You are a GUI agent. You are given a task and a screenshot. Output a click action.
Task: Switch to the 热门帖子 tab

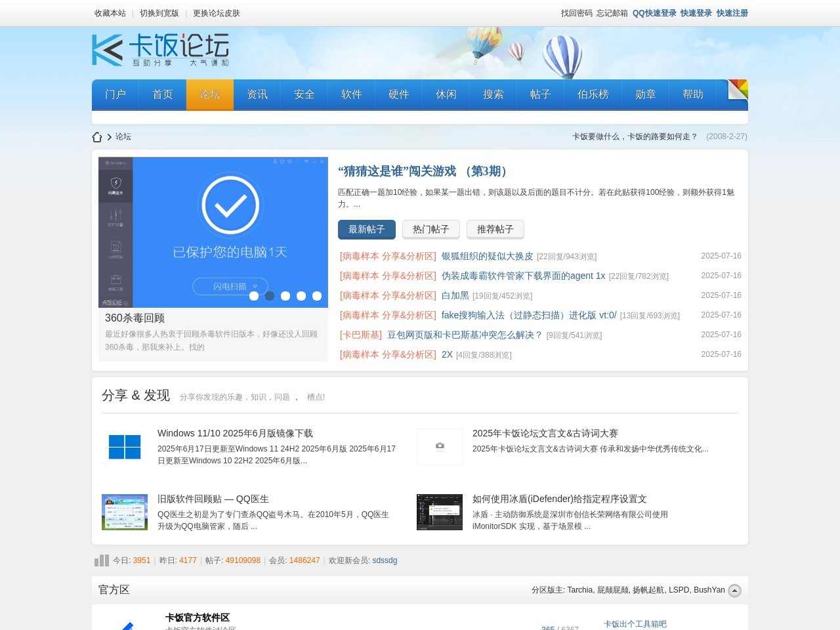point(430,229)
